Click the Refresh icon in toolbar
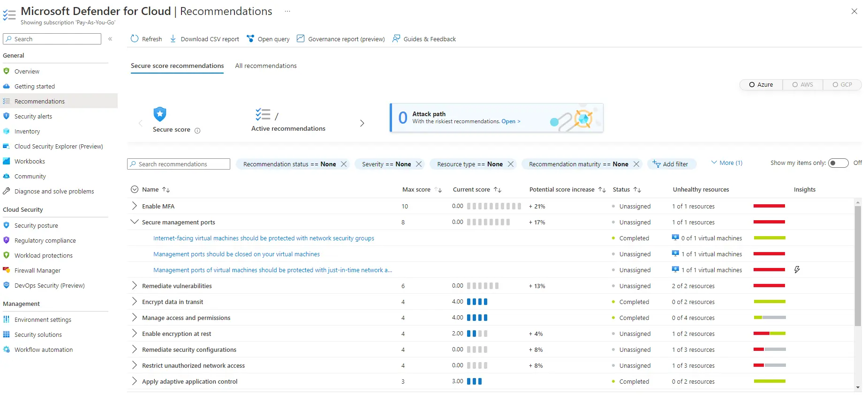Screen dimensions: 868x401 [135, 38]
